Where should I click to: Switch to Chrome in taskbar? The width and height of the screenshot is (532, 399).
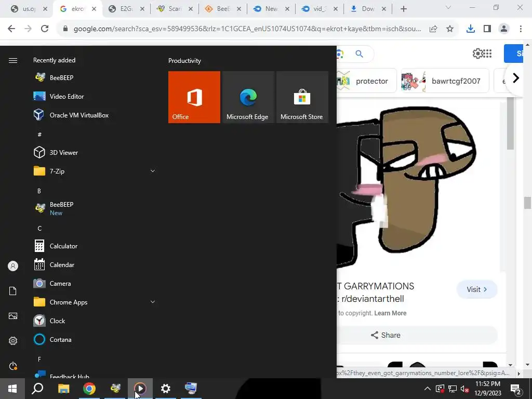click(89, 389)
